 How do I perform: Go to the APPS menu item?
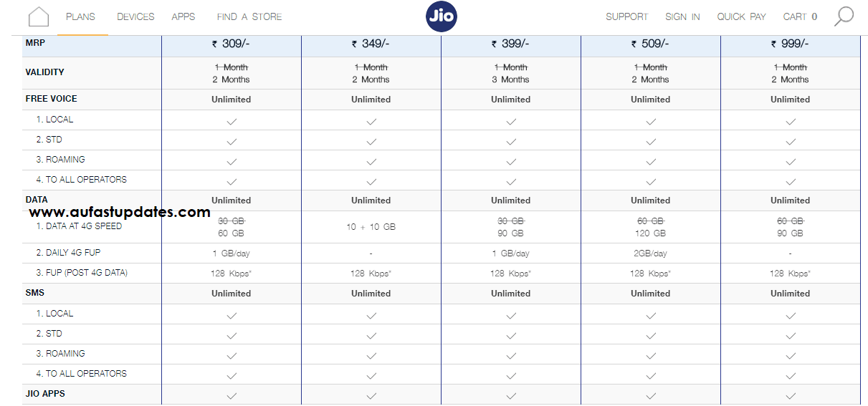(x=183, y=16)
